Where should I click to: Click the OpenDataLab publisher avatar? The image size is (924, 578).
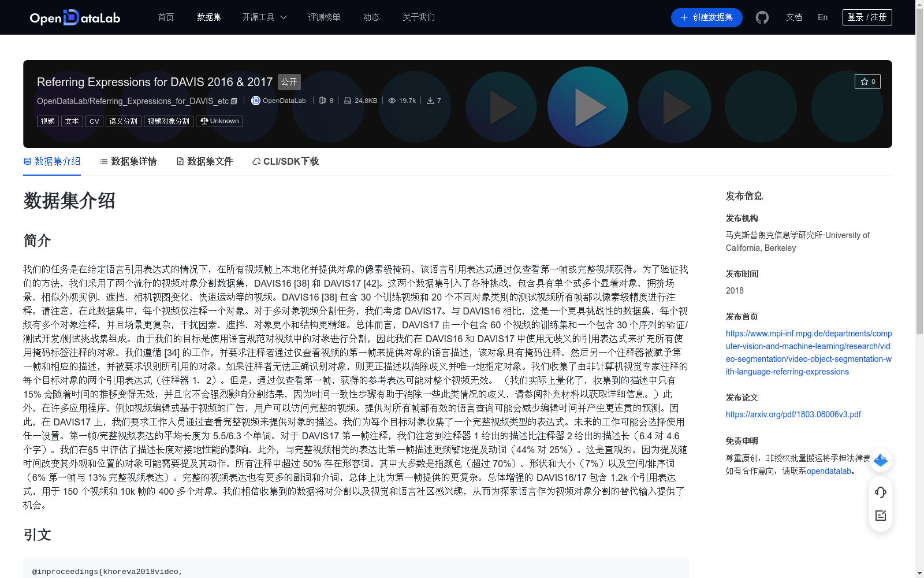(256, 101)
